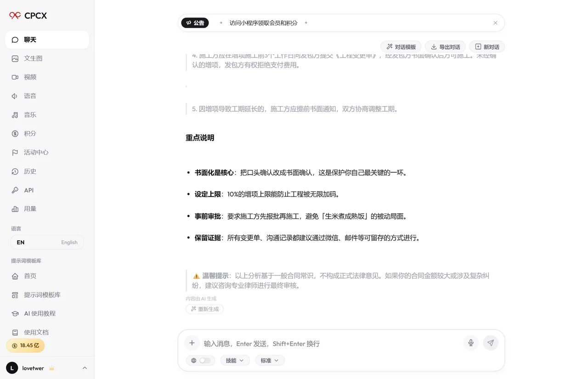Expand the lovetwer account menu chevron
588x379 pixels.
pos(85,368)
